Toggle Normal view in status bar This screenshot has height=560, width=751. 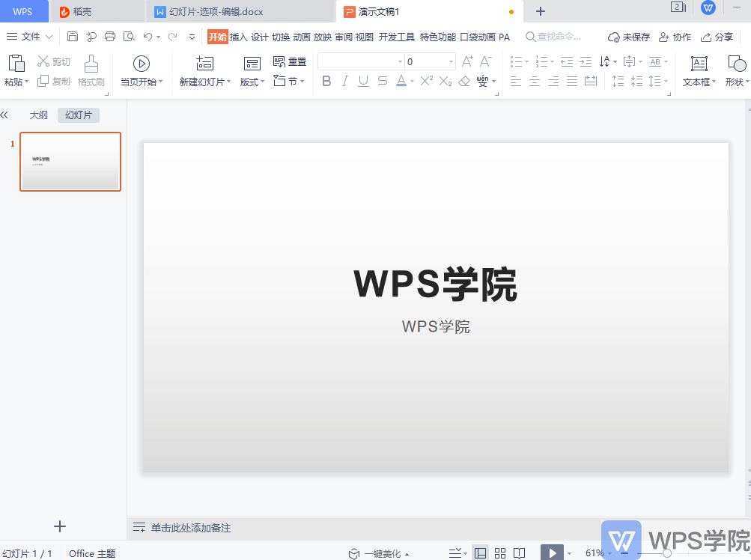point(481,553)
